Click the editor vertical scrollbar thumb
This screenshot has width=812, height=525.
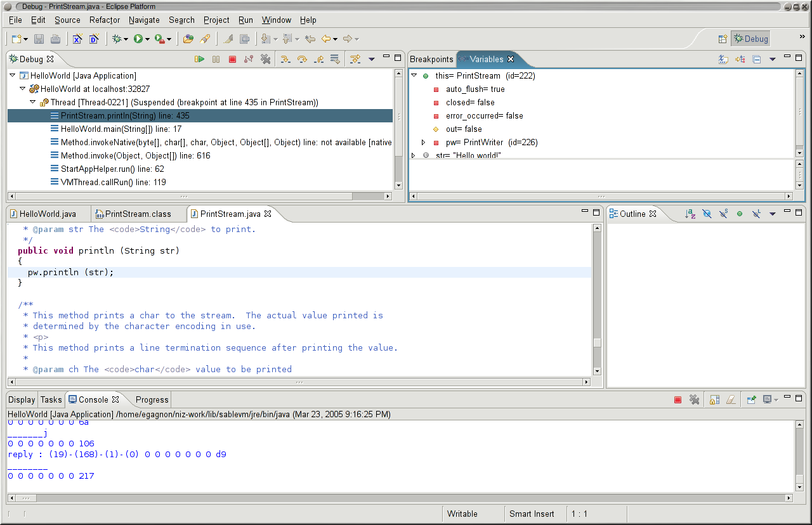597,342
